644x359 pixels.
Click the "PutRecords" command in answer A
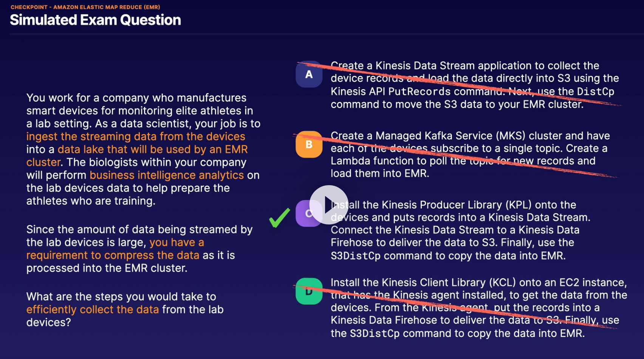click(420, 91)
